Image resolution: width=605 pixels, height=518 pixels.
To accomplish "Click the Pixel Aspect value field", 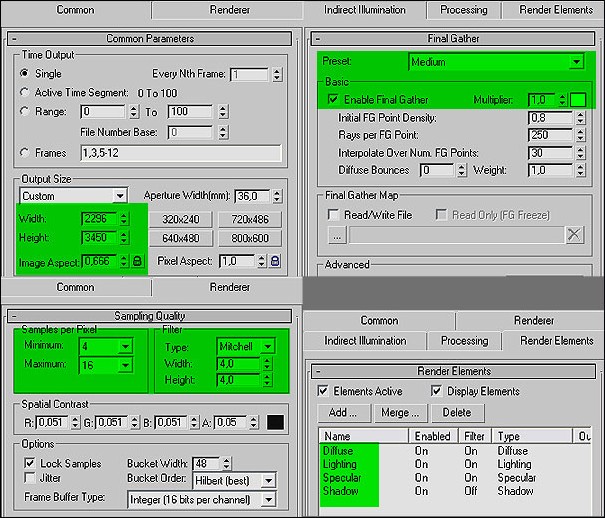I will [237, 262].
